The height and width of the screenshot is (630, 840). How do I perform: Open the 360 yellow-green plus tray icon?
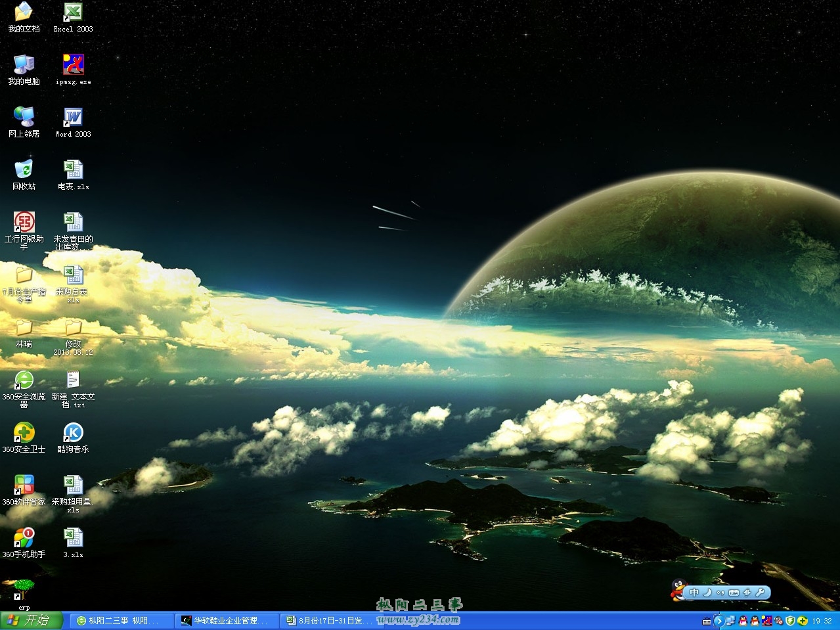click(803, 621)
